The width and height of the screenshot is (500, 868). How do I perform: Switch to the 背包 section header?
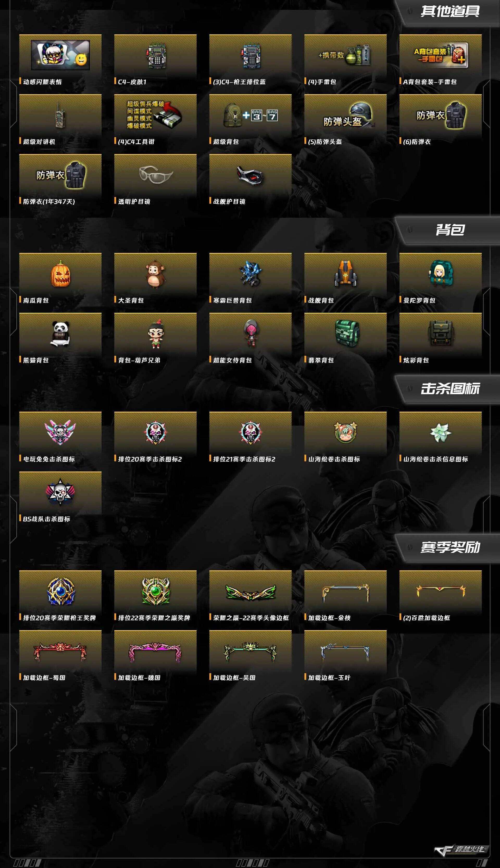[450, 229]
